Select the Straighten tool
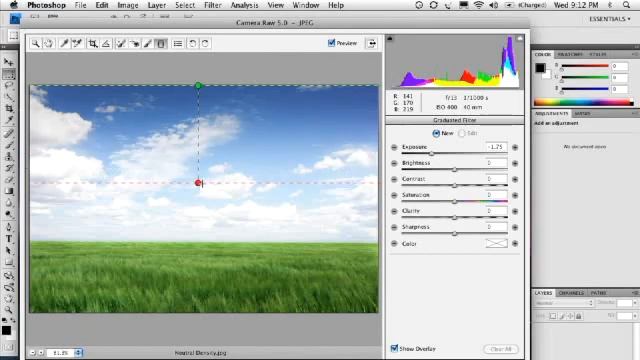Image resolution: width=640 pixels, height=360 pixels. click(x=106, y=43)
